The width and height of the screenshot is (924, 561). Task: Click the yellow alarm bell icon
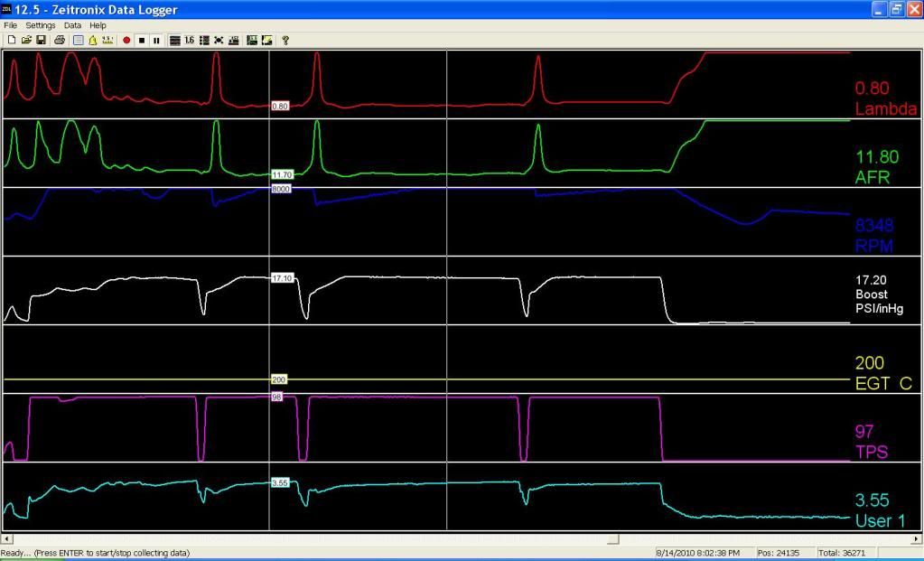click(x=92, y=40)
